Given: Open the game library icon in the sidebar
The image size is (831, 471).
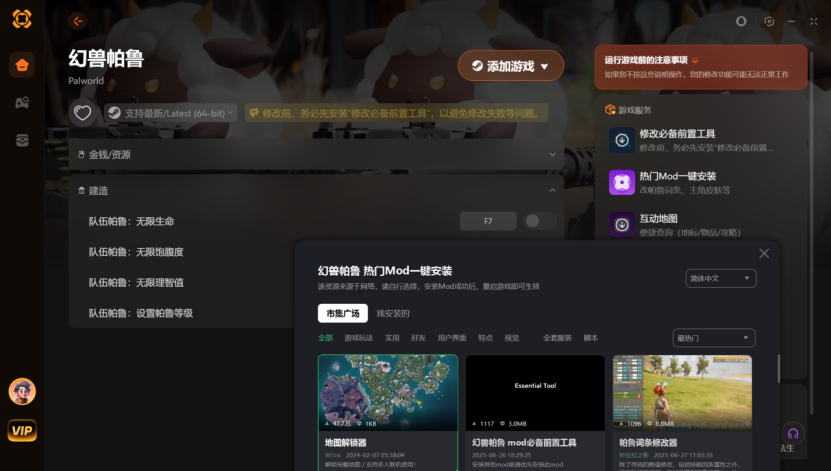Looking at the screenshot, I should tap(22, 103).
